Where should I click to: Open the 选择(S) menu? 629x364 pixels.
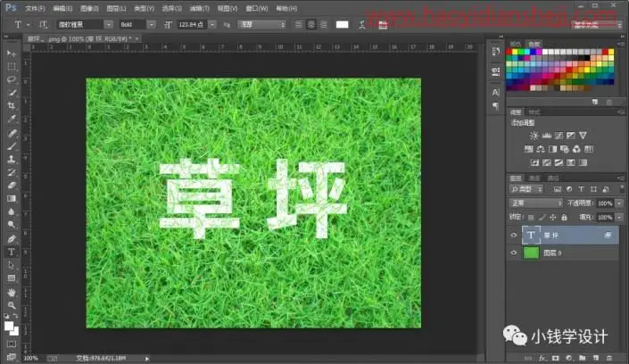coord(171,8)
